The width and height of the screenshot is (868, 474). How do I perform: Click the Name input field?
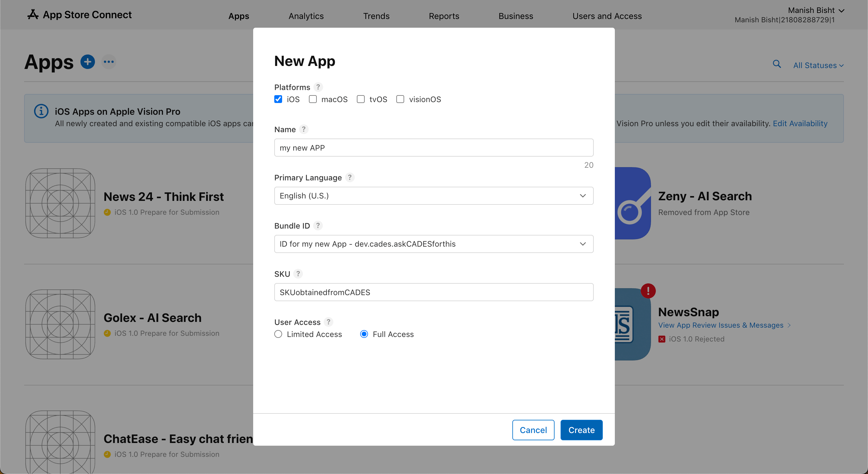point(434,148)
